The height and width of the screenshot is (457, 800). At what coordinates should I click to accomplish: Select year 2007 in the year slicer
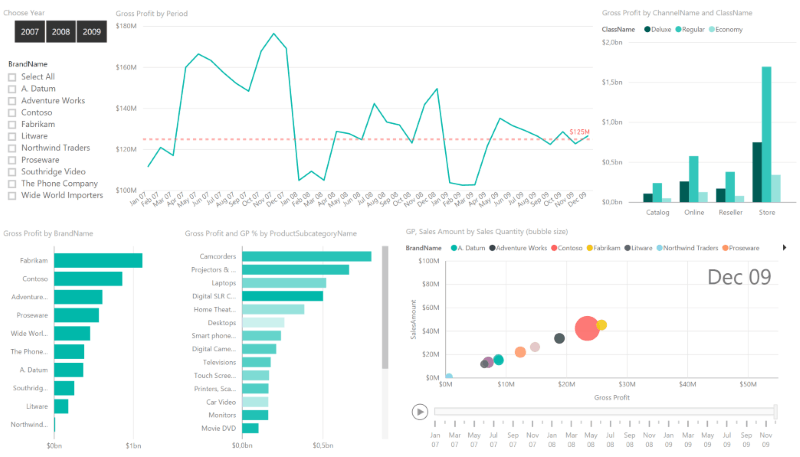(x=30, y=32)
